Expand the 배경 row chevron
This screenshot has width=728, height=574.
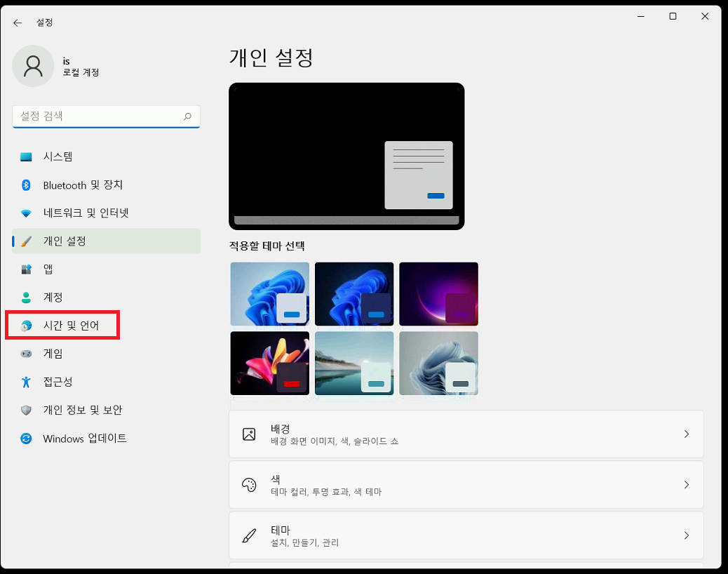point(686,434)
